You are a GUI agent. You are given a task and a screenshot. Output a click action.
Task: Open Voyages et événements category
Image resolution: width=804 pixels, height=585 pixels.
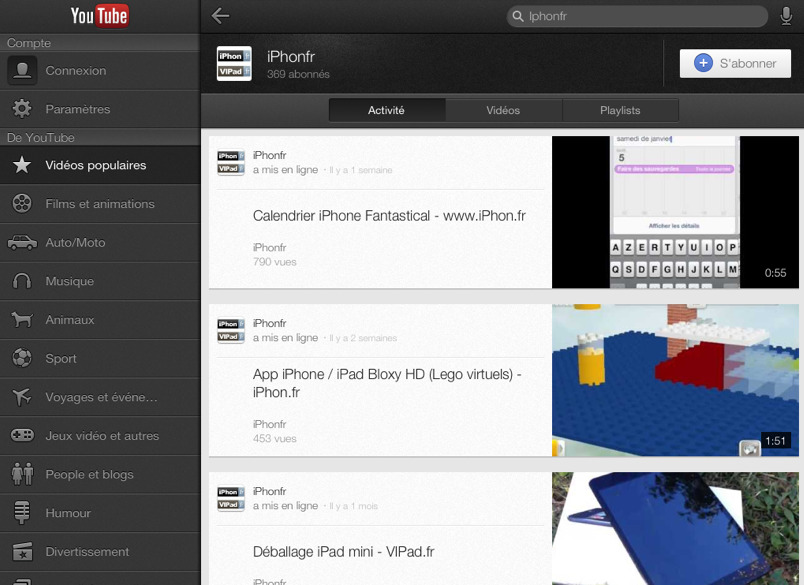tap(100, 397)
